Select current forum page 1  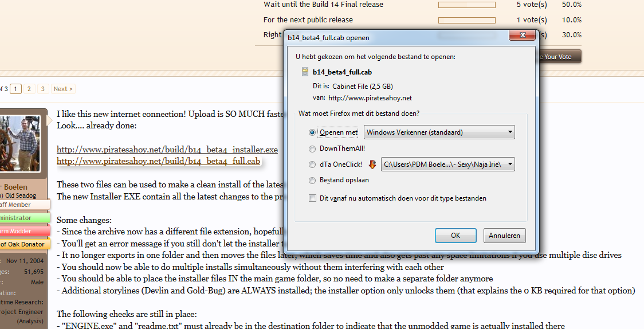point(15,89)
